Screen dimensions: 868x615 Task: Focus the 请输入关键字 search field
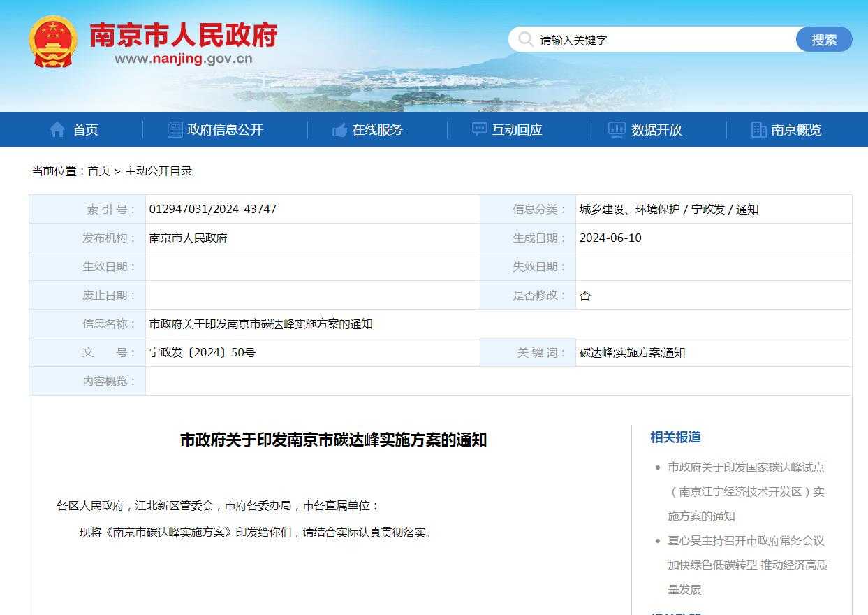point(663,40)
